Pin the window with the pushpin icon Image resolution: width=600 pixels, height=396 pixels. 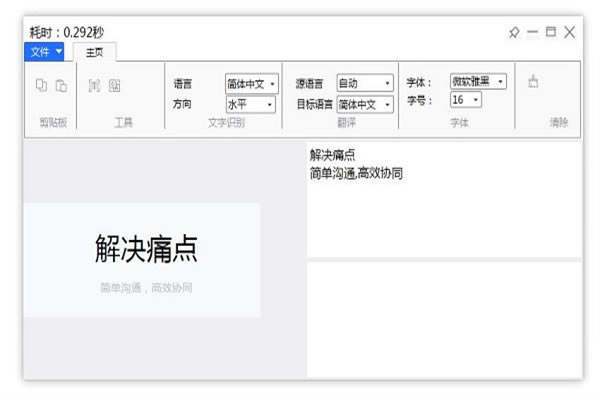coord(514,33)
